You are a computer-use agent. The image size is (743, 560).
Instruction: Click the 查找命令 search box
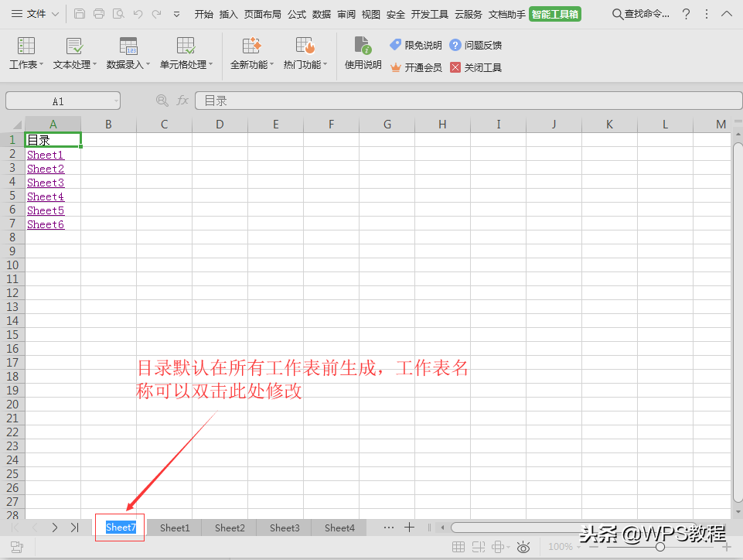click(641, 14)
